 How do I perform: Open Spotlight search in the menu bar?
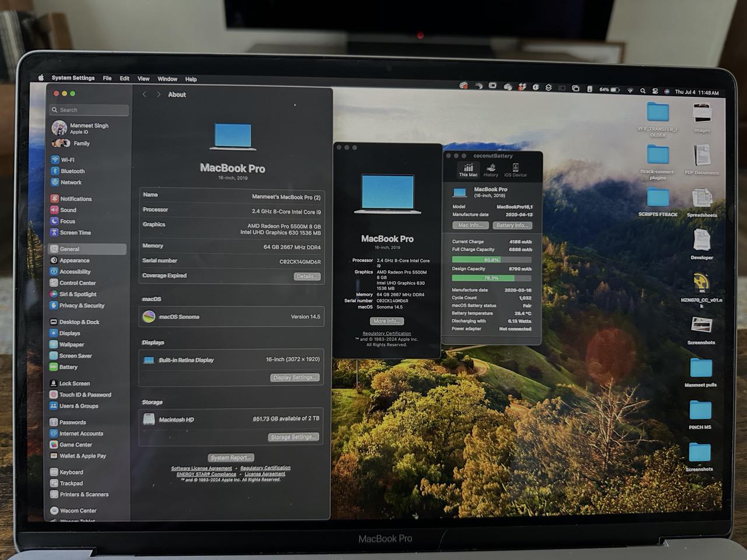643,90
